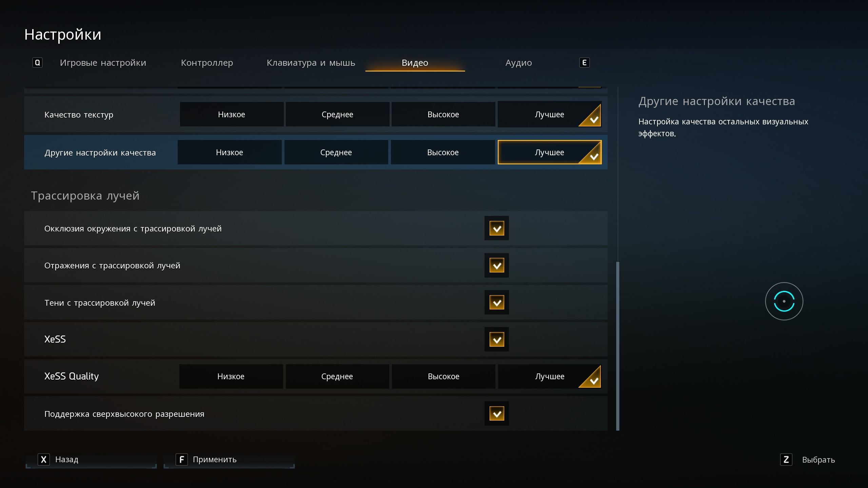Click the F key icon beside Применить
868x488 pixels.
click(x=181, y=460)
